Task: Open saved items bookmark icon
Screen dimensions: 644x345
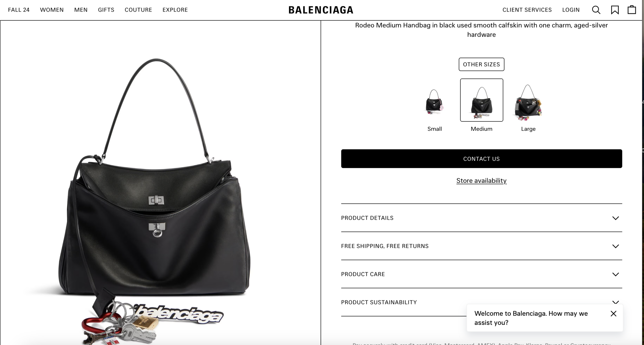Action: pos(615,10)
